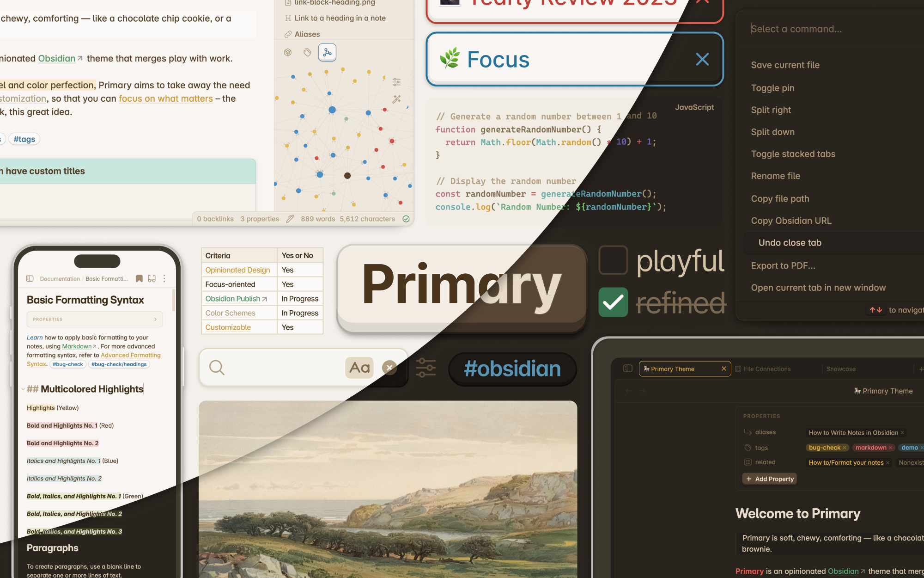Click the spelling/grammar check icon
The height and width of the screenshot is (578, 924).
(407, 218)
